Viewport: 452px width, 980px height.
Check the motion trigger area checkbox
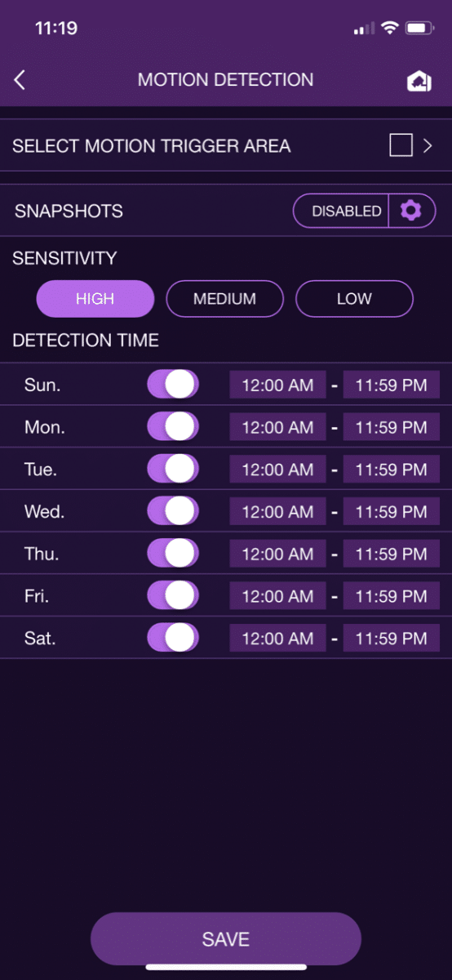401,146
